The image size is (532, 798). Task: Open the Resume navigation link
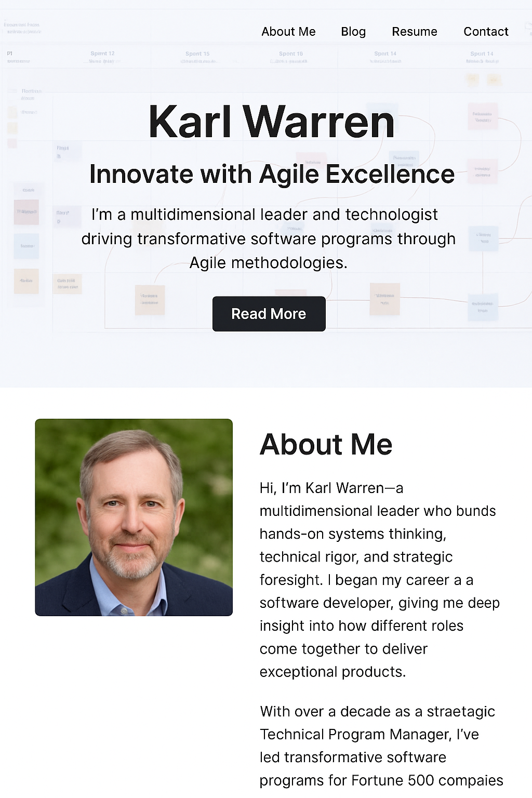(x=414, y=32)
